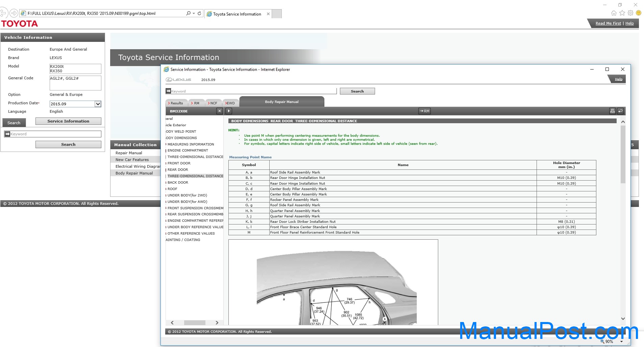Click the address bar search magnifier icon
The image size is (644, 347).
pyautogui.click(x=188, y=14)
